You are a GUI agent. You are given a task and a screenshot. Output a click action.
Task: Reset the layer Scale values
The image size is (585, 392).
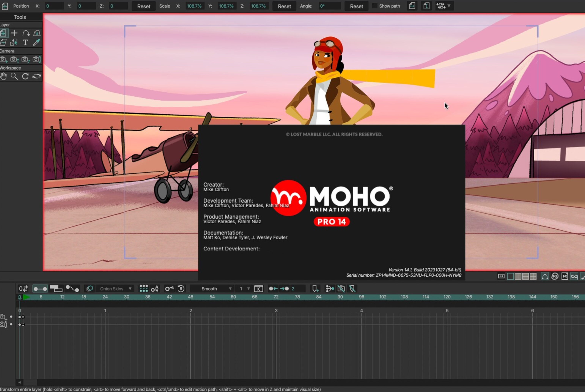[x=284, y=6]
